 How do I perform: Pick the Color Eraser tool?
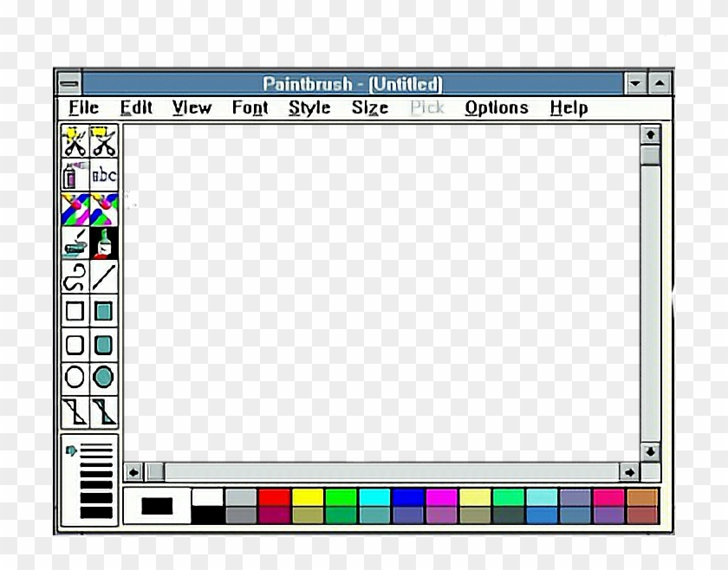tap(75, 209)
